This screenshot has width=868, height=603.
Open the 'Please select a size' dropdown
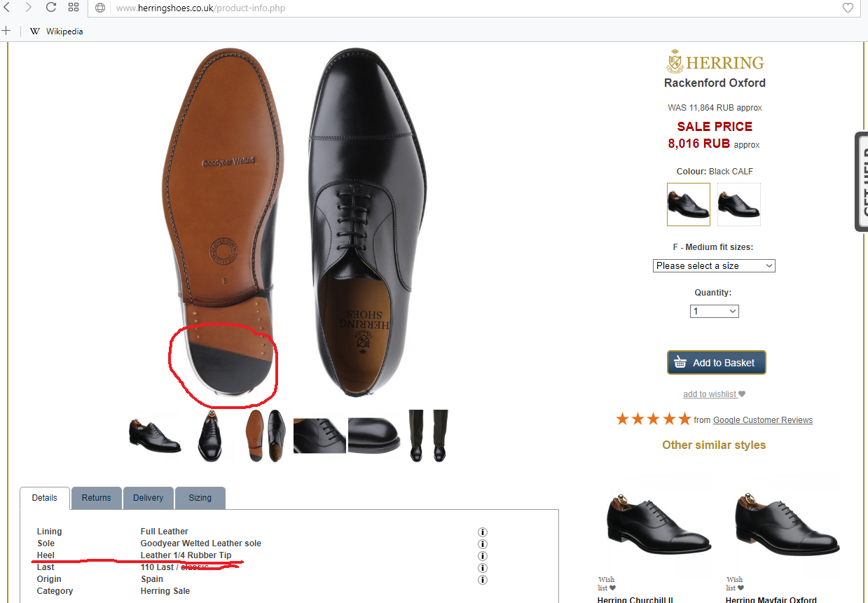point(714,266)
